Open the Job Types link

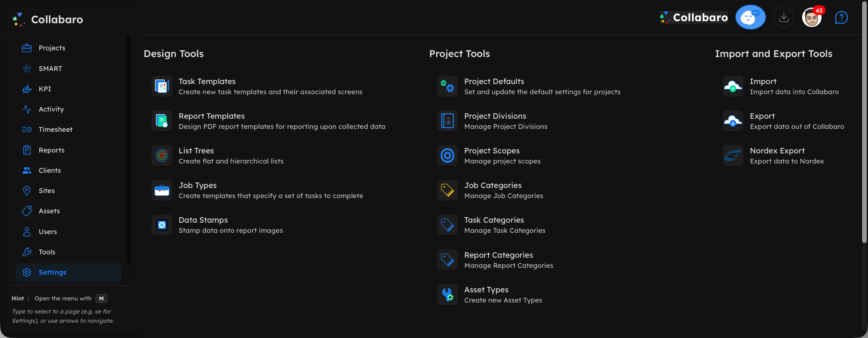click(198, 185)
